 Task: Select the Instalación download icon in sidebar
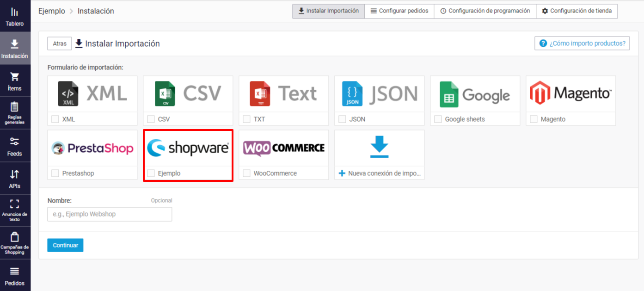pyautogui.click(x=15, y=44)
